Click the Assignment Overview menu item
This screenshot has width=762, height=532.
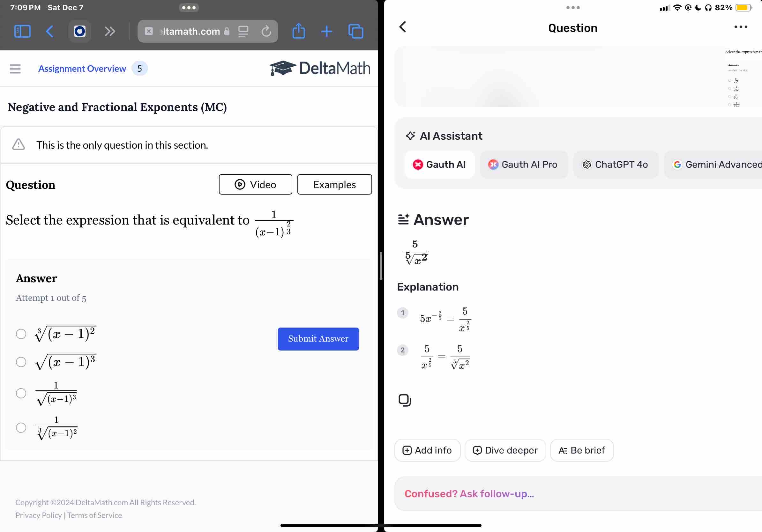click(82, 68)
